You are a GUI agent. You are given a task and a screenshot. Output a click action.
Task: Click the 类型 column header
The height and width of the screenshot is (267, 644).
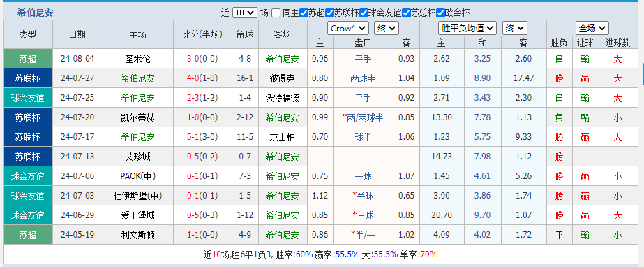pyautogui.click(x=29, y=34)
